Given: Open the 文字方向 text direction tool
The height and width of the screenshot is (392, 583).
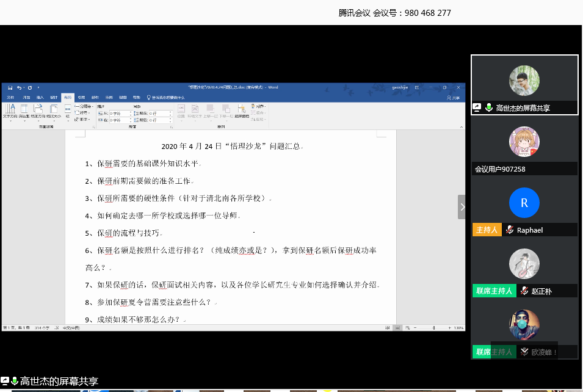Looking at the screenshot, I should pos(10,111).
